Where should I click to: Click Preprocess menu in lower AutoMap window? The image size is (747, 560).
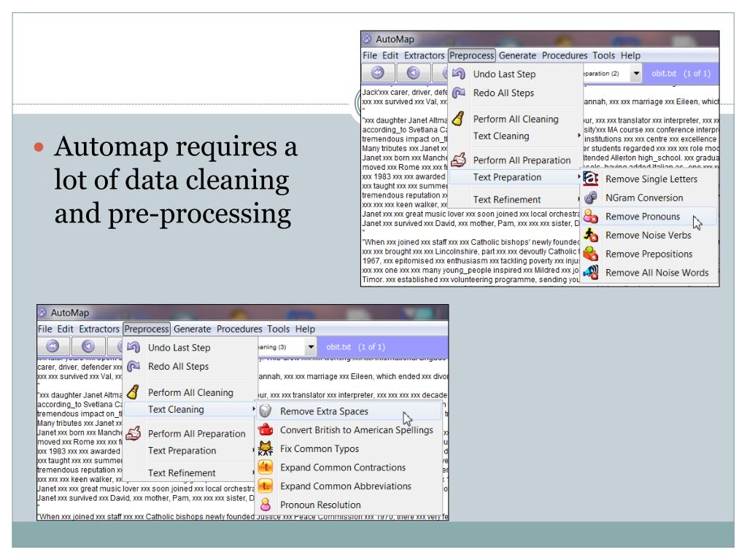(146, 329)
